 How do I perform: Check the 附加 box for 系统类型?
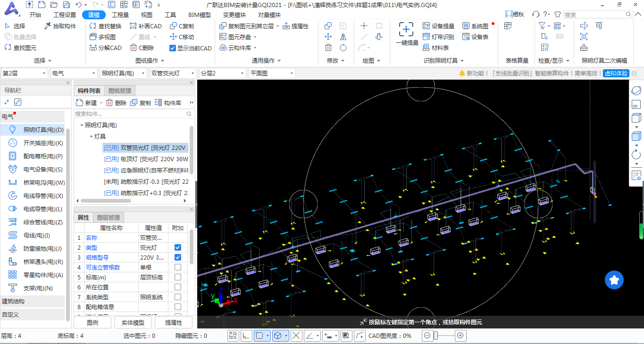pyautogui.click(x=178, y=297)
